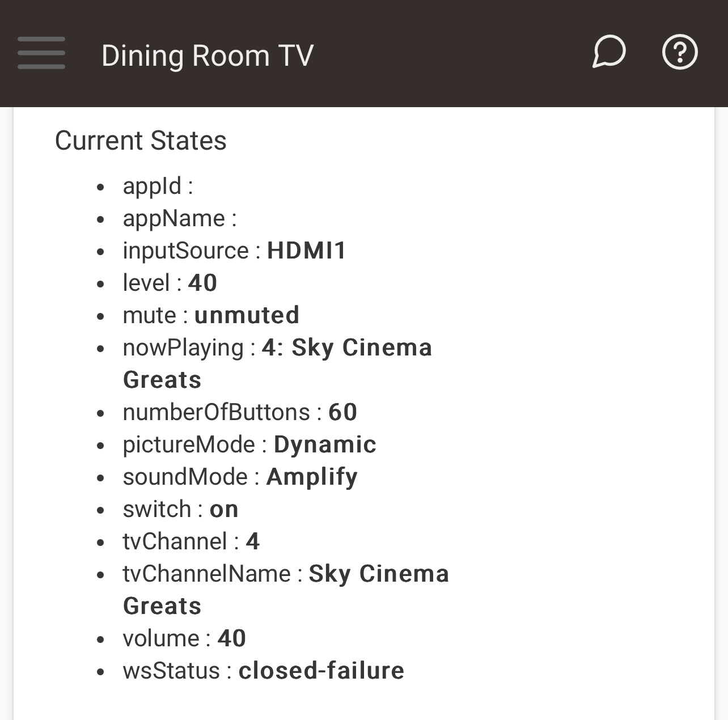This screenshot has height=720, width=728.
Task: Click the level 40 state
Action: (170, 283)
